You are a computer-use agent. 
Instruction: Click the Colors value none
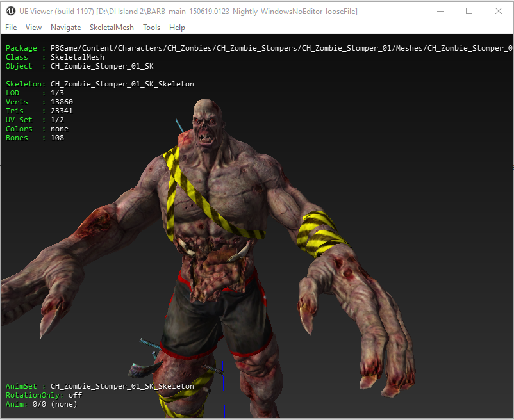(x=60, y=129)
